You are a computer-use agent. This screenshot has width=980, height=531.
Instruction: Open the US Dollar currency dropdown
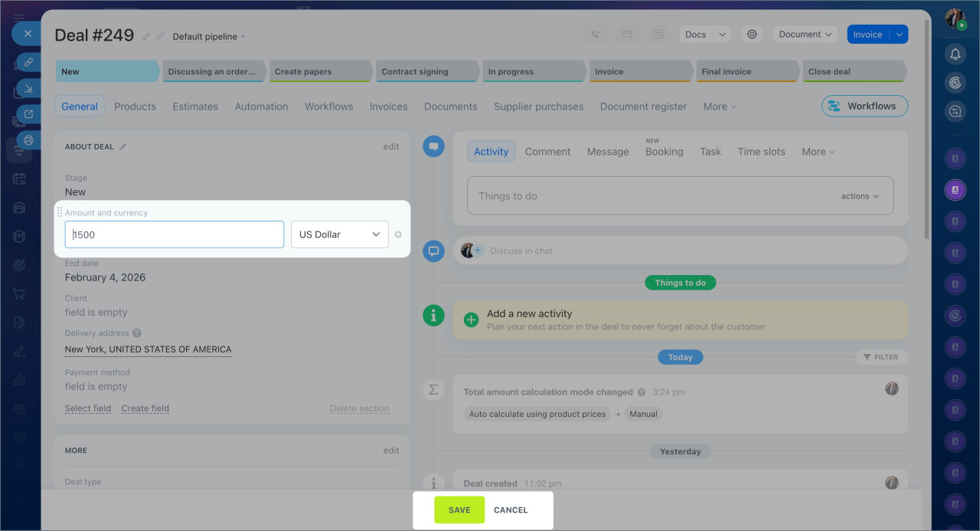click(339, 234)
